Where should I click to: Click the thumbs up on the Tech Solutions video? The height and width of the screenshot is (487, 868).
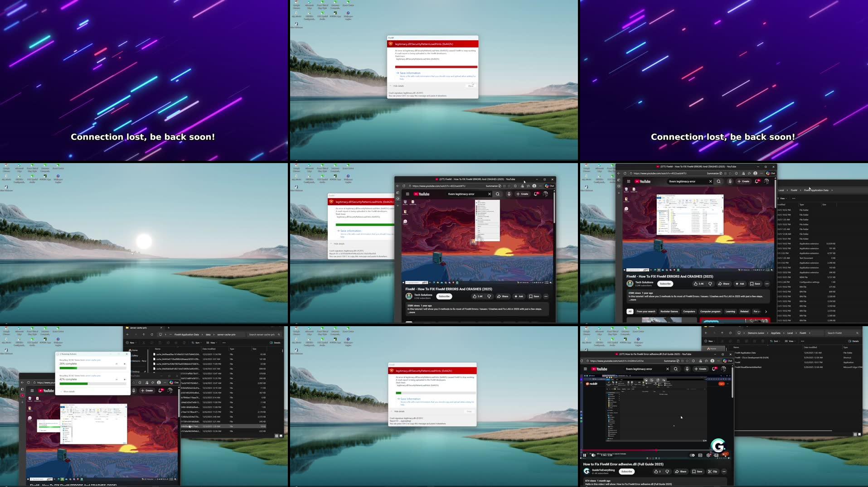(x=475, y=296)
